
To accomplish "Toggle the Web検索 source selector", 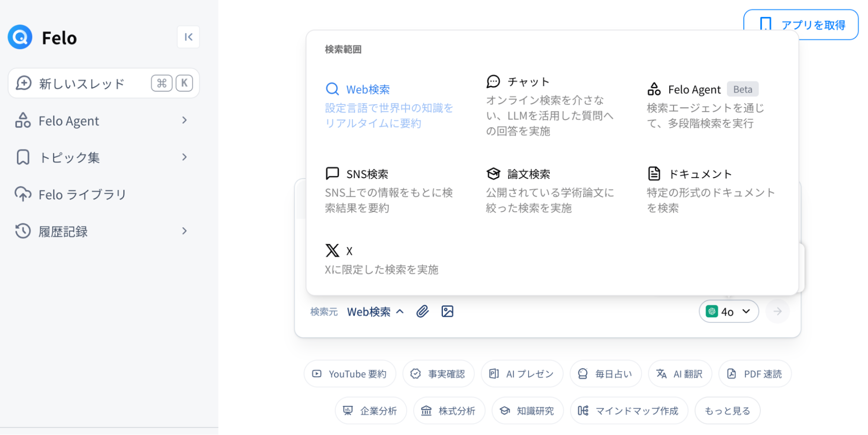I will click(x=375, y=312).
